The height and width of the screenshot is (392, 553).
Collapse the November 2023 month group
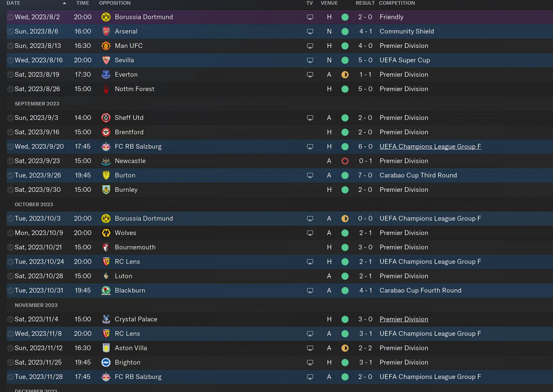click(36, 305)
